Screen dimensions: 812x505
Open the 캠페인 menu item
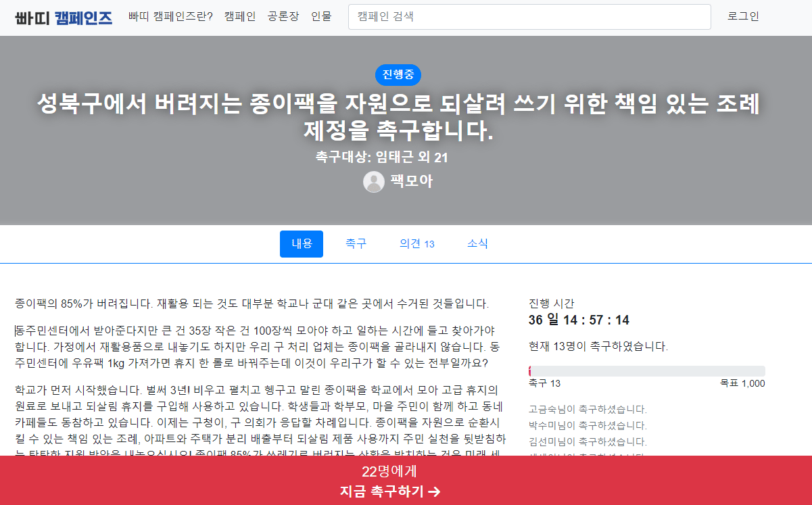tap(240, 17)
